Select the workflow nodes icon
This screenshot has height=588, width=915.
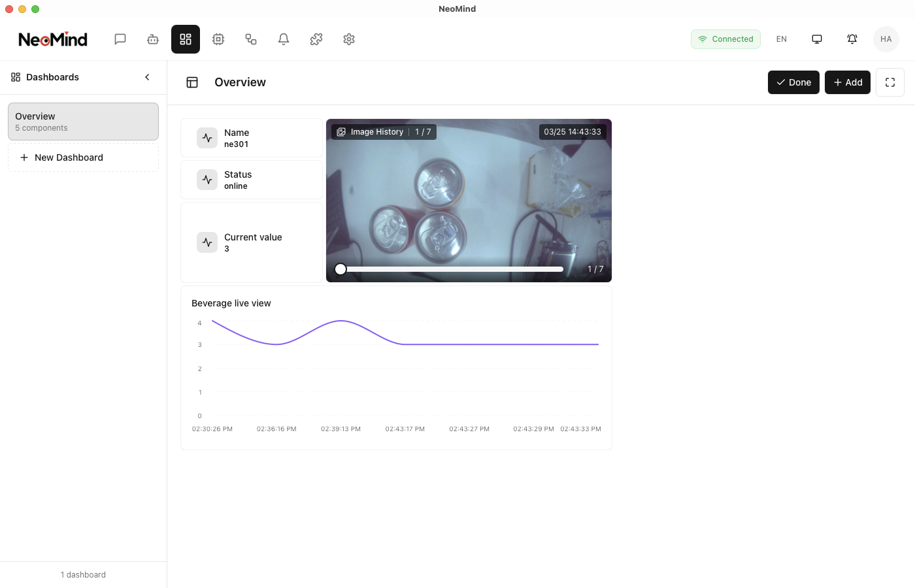tap(251, 39)
